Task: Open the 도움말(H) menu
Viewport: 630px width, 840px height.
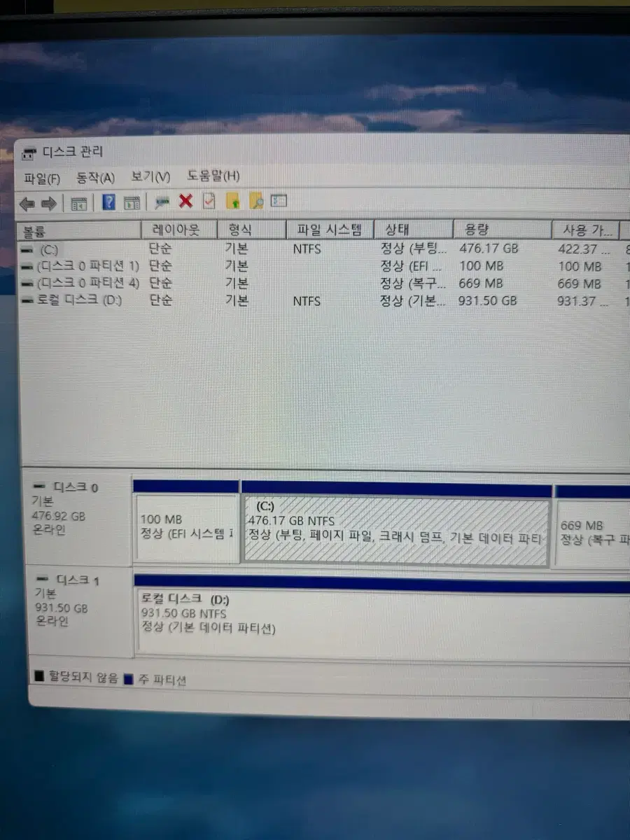Action: pyautogui.click(x=213, y=176)
